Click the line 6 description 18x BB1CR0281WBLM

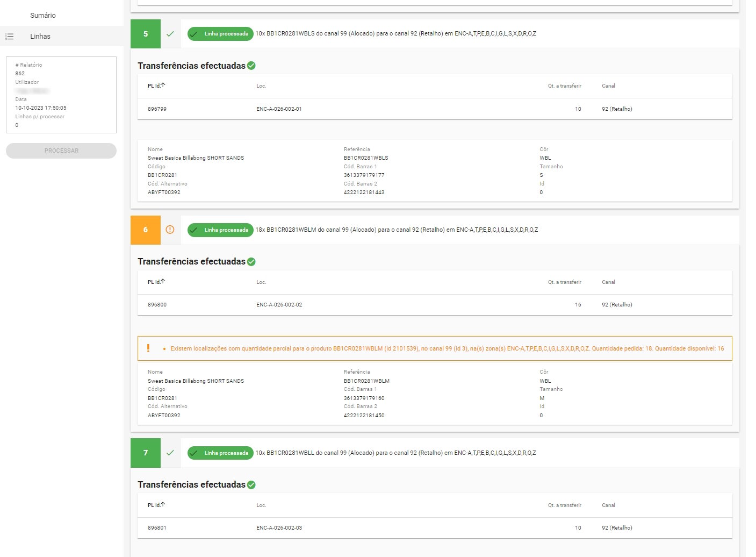(397, 230)
